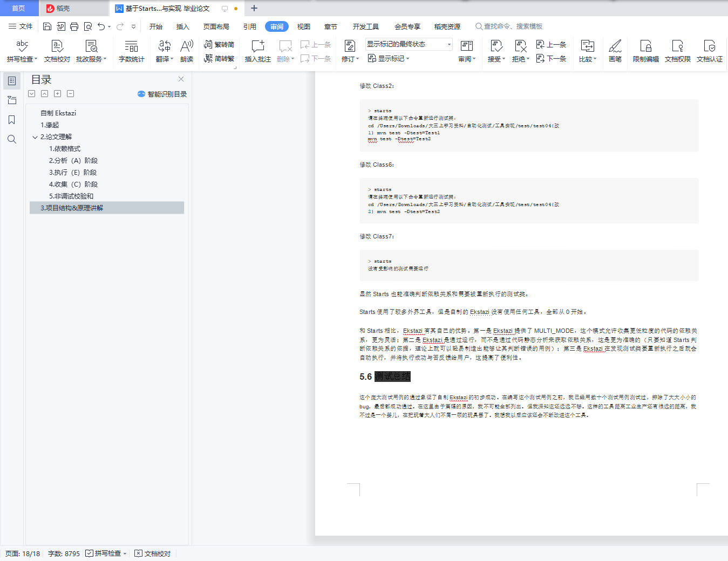Switch to the 稻壳 tab
This screenshot has height=561, width=728.
pyautogui.click(x=74, y=8)
